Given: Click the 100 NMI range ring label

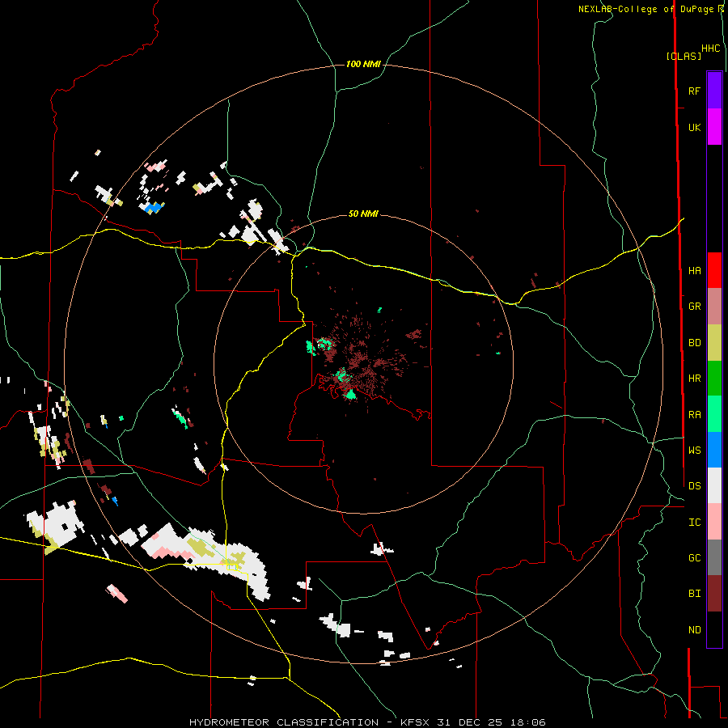Looking at the screenshot, I should [363, 64].
